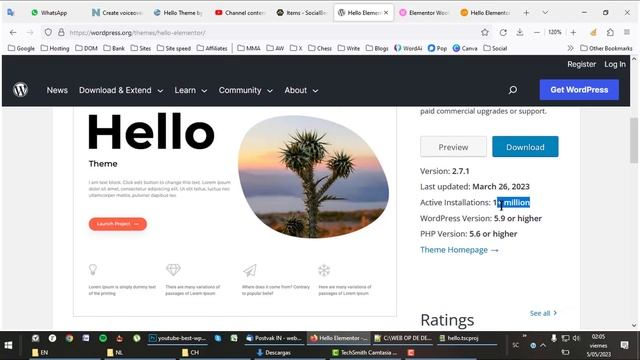This screenshot has width=640, height=360.
Task: Open the Hosting bookmarks folder
Action: coord(55,48)
